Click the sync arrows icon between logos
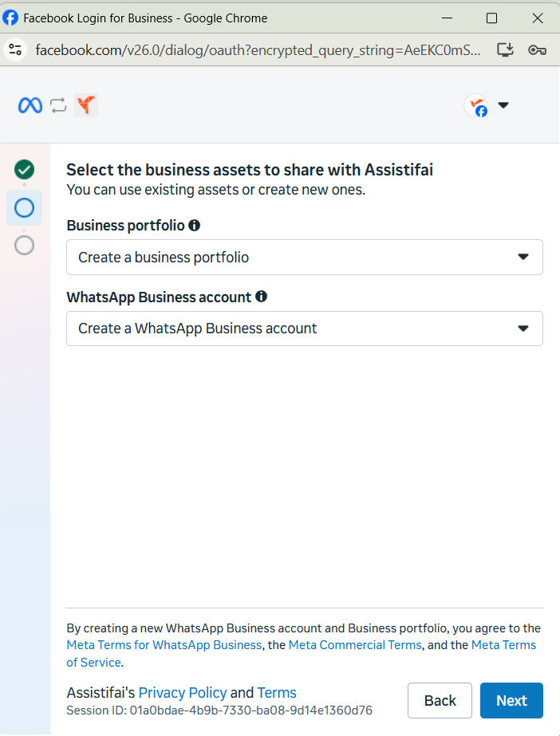The width and height of the screenshot is (560, 736). (59, 105)
